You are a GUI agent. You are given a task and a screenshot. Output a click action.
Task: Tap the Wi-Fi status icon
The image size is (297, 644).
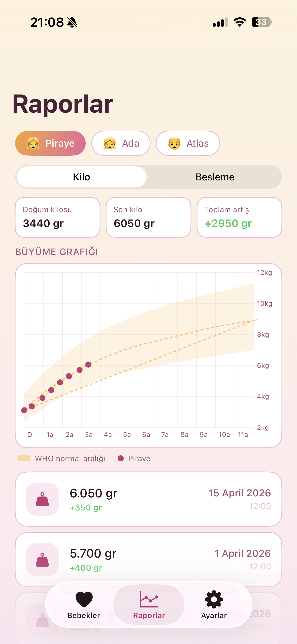coord(240,22)
